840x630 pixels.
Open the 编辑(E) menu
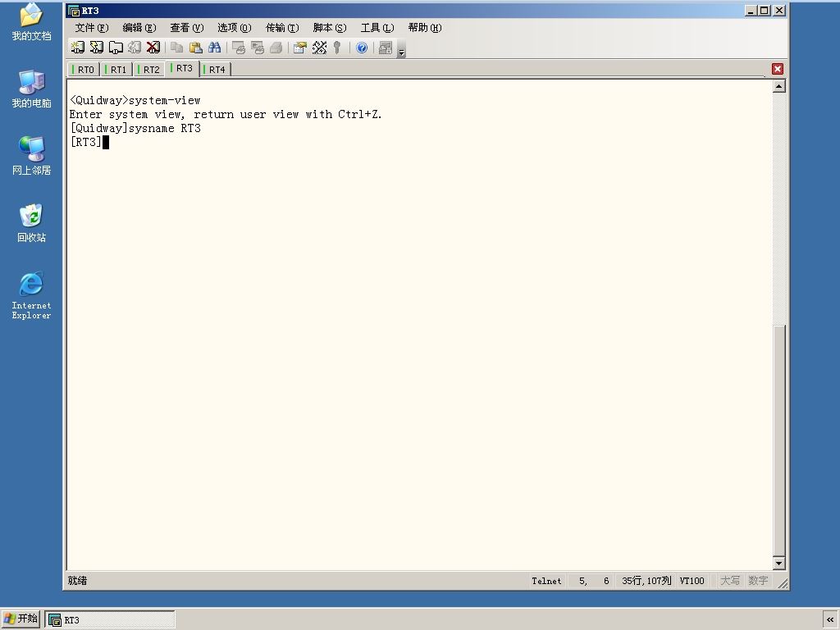(139, 28)
